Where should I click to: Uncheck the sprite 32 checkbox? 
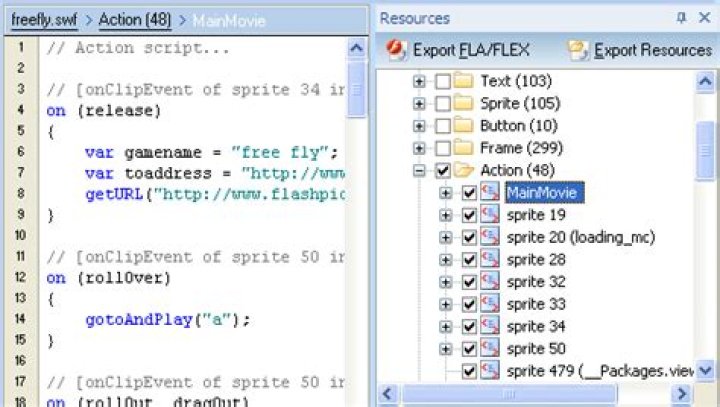coord(469,282)
